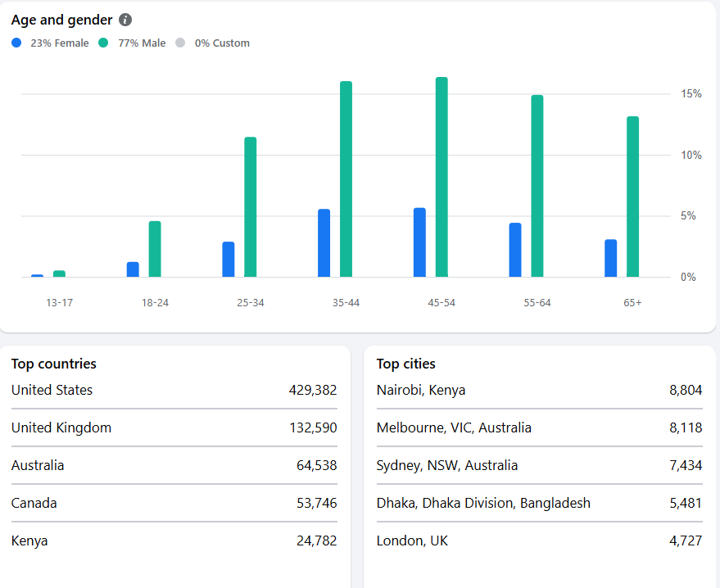Click the blue female bar for 45-54
720x588 pixels.
419,242
